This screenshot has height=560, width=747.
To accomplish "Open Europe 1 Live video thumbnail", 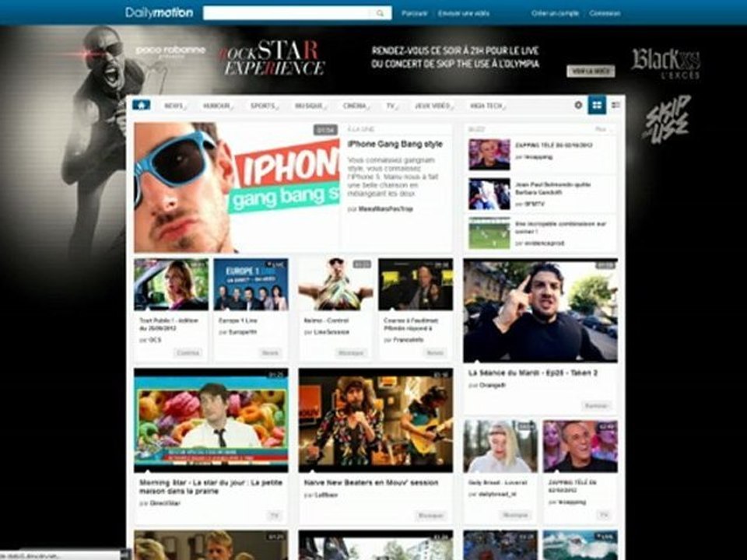I will click(251, 285).
